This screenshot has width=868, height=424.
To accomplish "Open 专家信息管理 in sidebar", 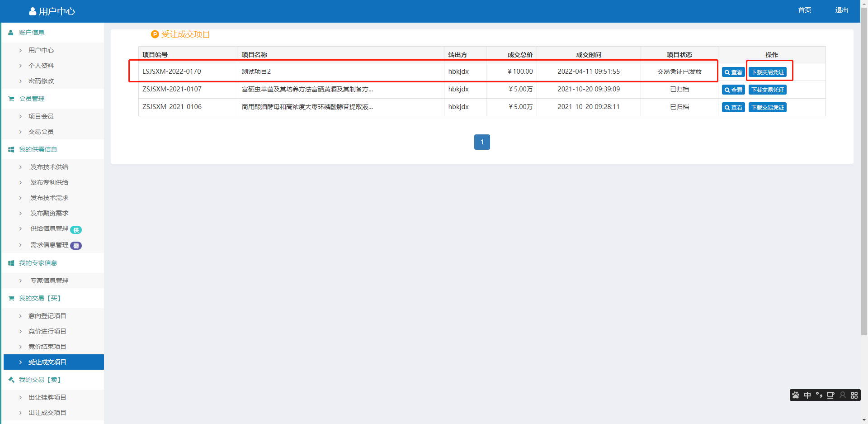I will [x=49, y=281].
